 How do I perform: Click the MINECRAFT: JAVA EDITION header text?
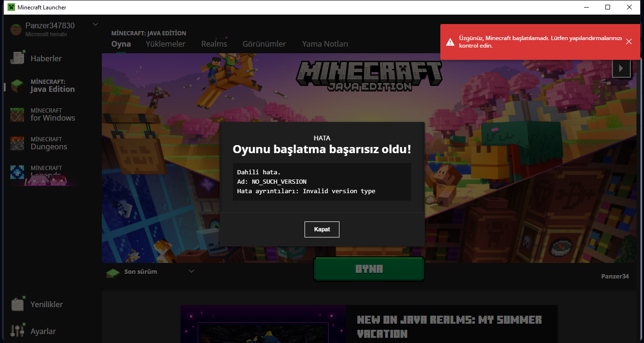click(x=149, y=33)
